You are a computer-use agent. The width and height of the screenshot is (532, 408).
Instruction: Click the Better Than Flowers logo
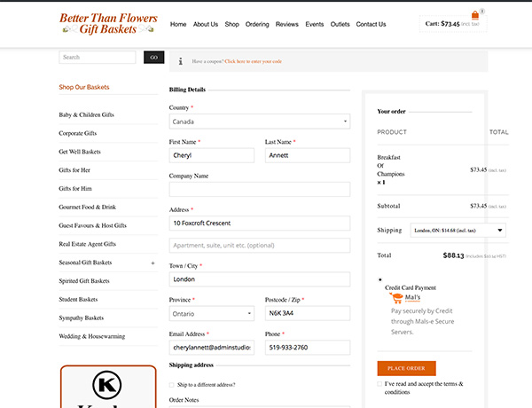(108, 24)
